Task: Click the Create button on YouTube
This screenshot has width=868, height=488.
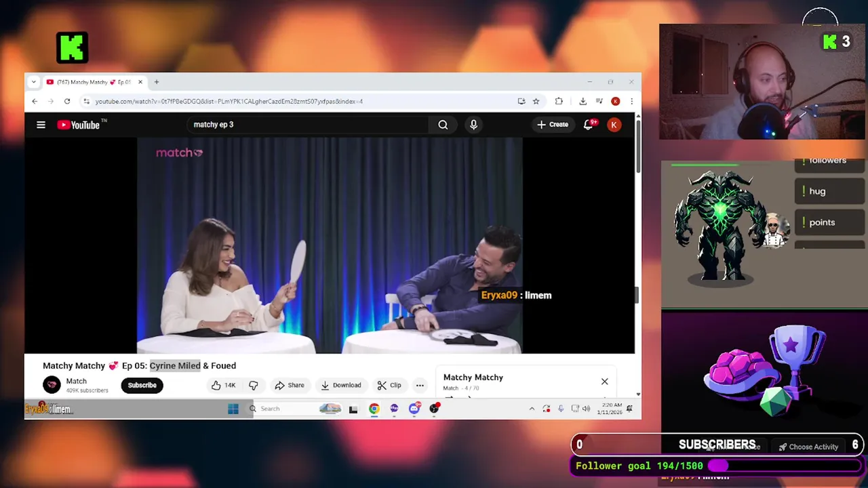Action: [553, 125]
